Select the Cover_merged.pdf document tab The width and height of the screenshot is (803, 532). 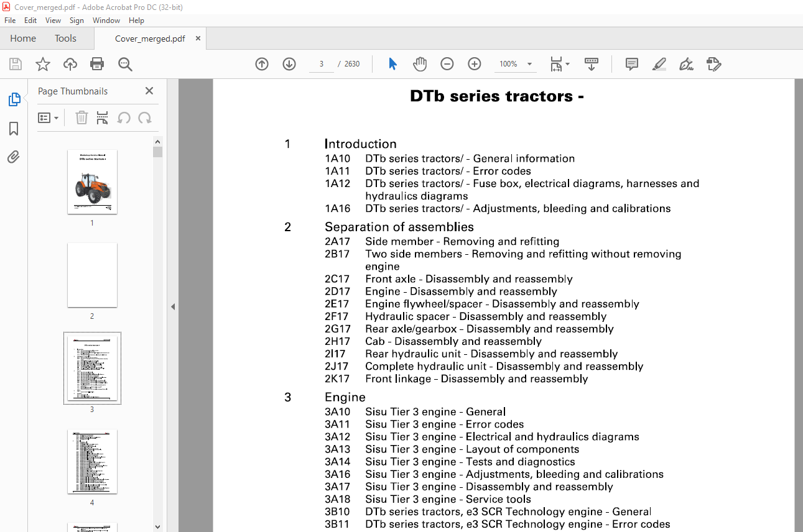(x=150, y=39)
